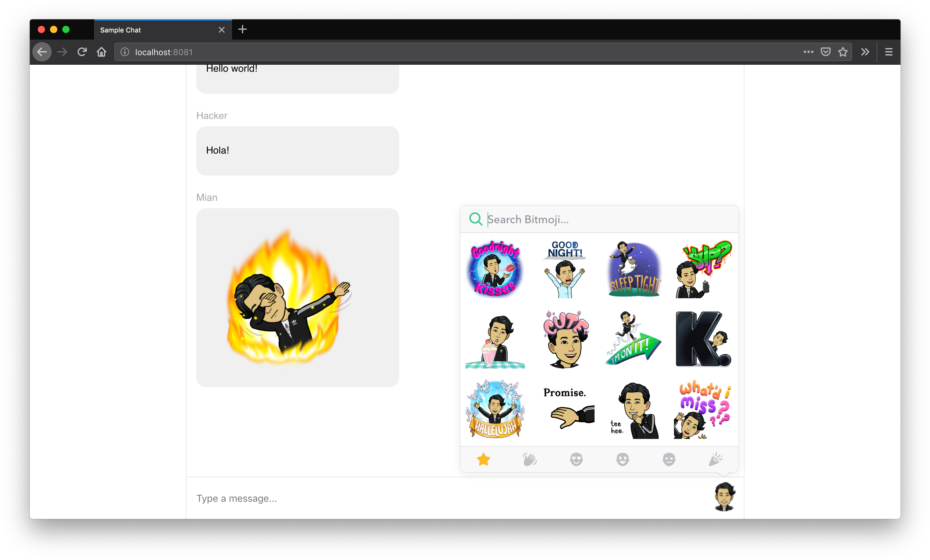Image resolution: width=930 pixels, height=560 pixels.
Task: Save page to Pocket
Action: [x=825, y=52]
